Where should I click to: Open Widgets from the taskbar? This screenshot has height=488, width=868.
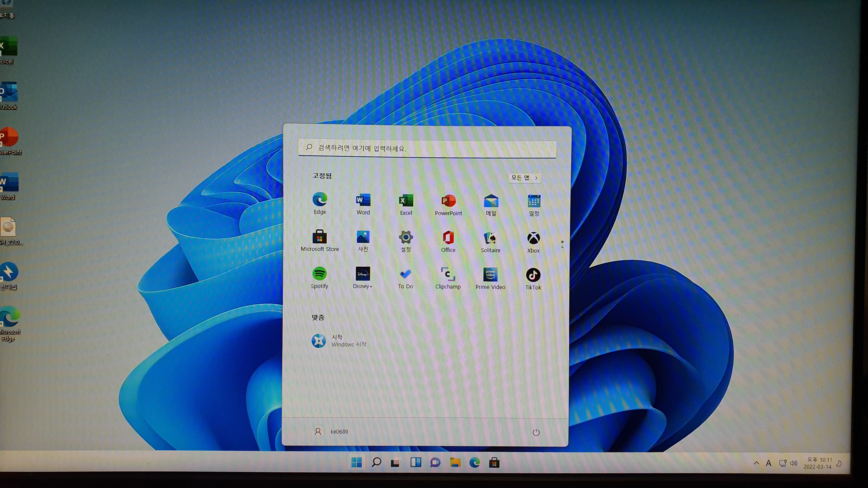tap(415, 462)
